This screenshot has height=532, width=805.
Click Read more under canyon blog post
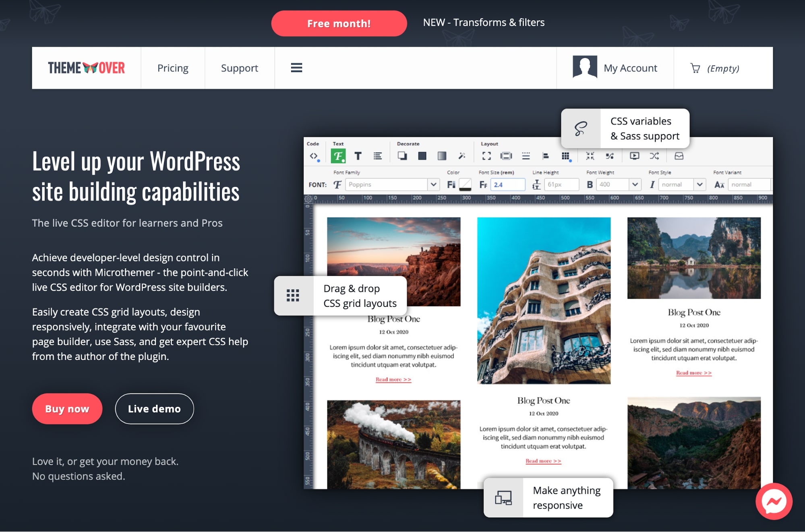[393, 379]
